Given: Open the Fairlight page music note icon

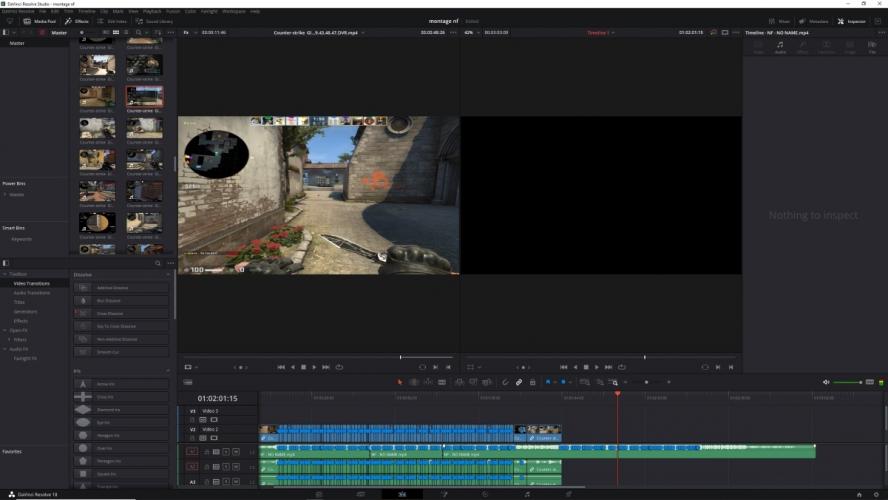Looking at the screenshot, I should 527,494.
